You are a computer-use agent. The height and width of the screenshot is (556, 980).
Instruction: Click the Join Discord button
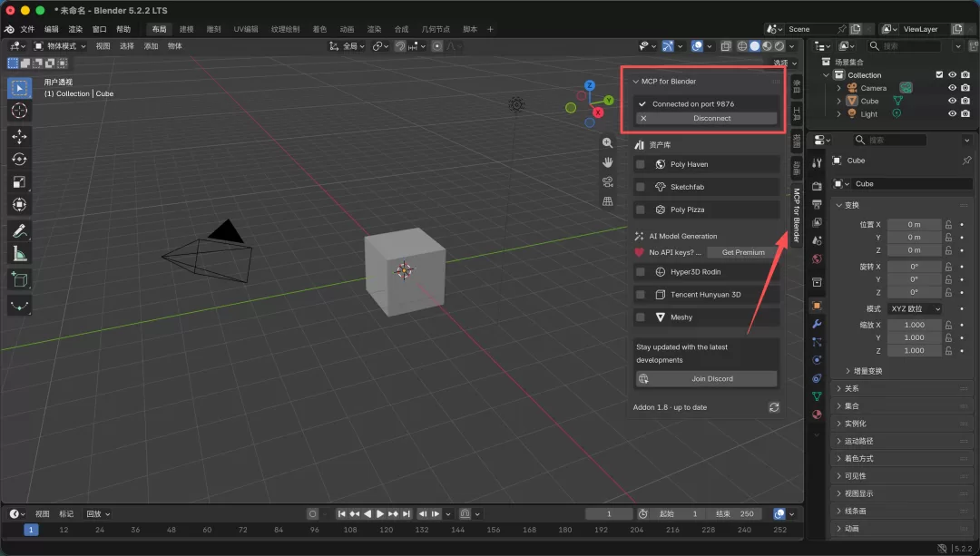[x=706, y=378]
